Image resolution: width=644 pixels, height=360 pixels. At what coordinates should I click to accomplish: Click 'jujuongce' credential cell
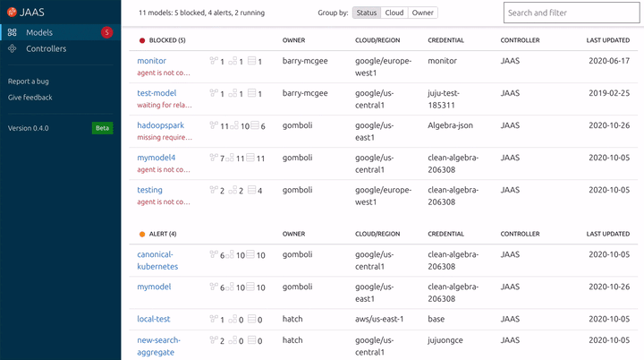click(x=445, y=340)
